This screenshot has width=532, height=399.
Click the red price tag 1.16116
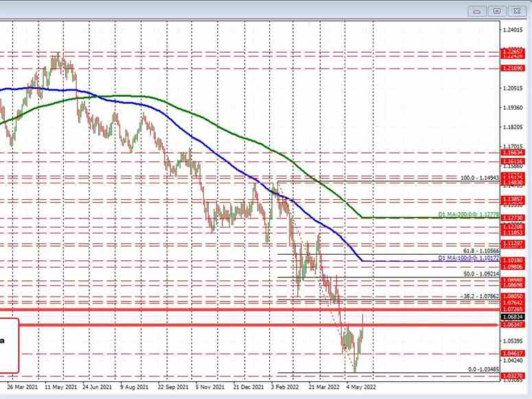pos(513,161)
